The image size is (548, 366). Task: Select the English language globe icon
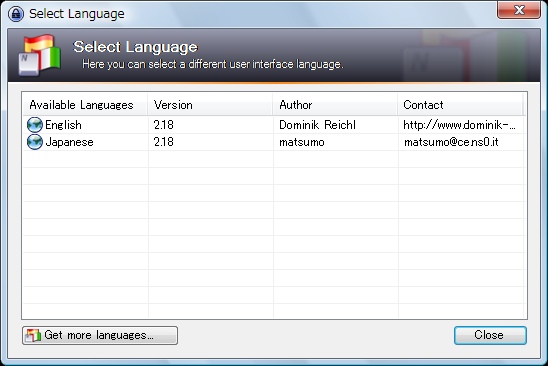pyautogui.click(x=35, y=125)
